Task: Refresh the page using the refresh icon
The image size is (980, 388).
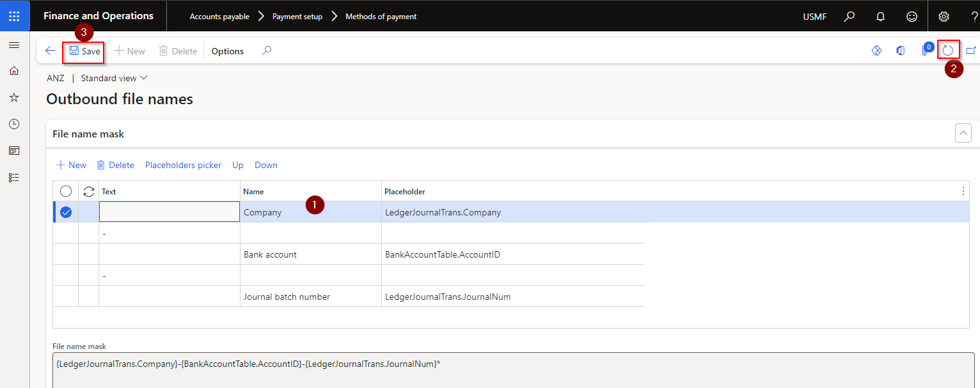Action: [x=949, y=49]
